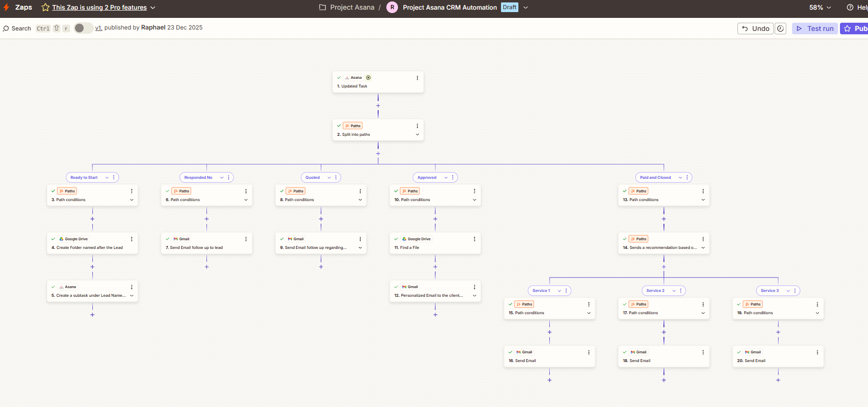Open the Project Asana folder breadcrumb

tap(347, 7)
